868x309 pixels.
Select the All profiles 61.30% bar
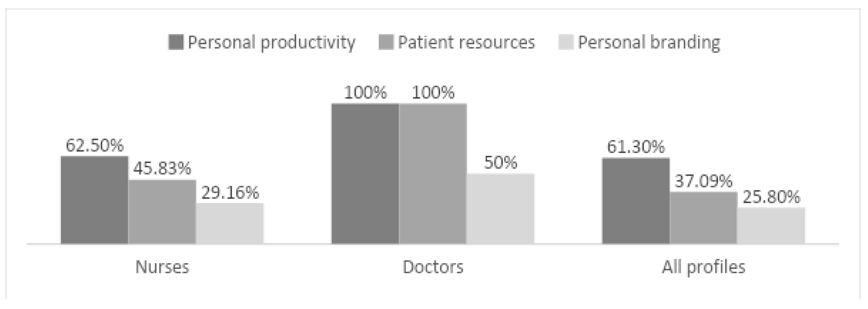coord(636,201)
